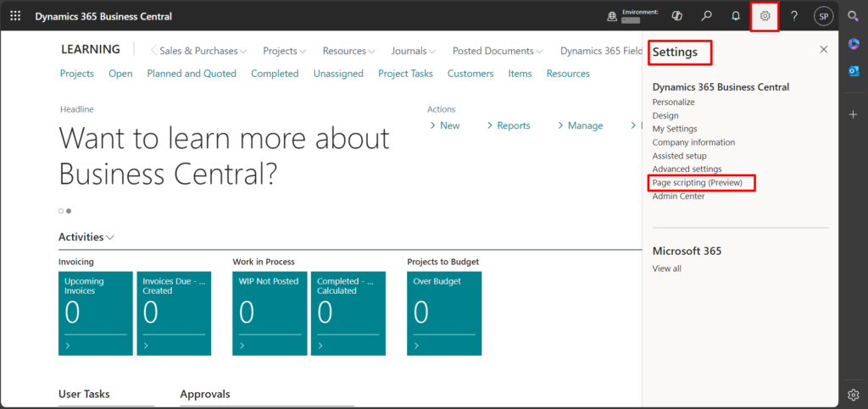The height and width of the screenshot is (409, 868).
Task: Open Company information
Action: (693, 142)
